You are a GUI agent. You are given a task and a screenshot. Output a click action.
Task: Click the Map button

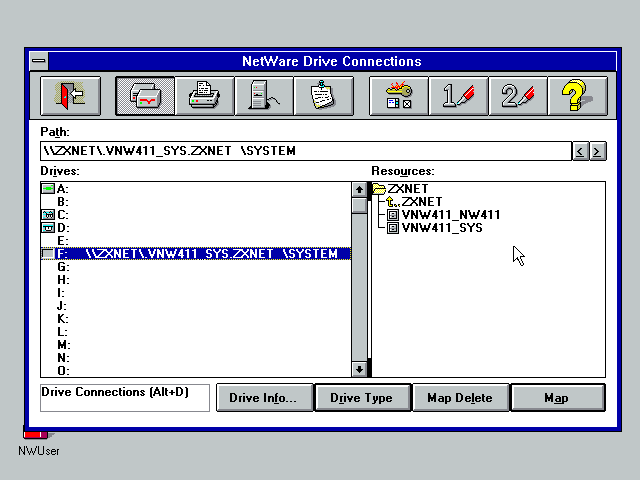[x=558, y=398]
